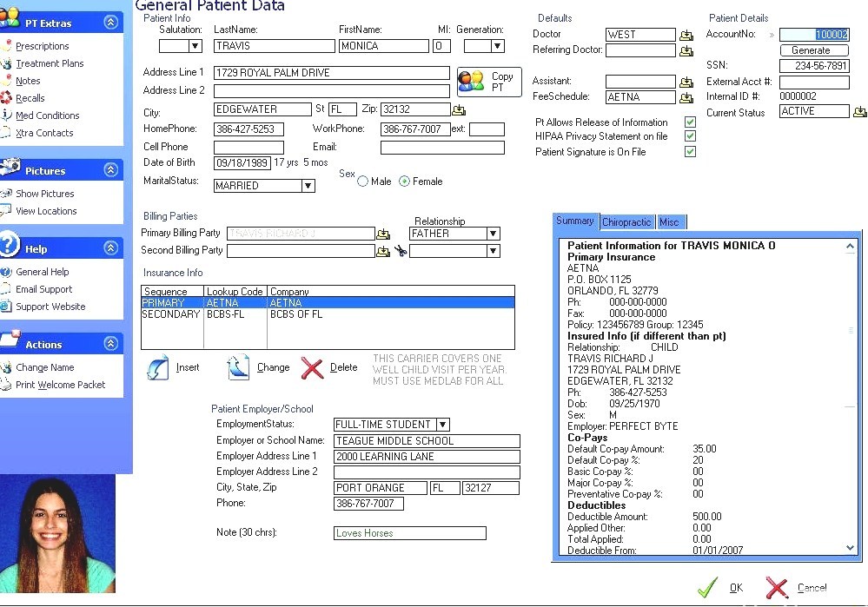
Task: Open the Referring Doctor lookup icon
Action: click(x=686, y=51)
